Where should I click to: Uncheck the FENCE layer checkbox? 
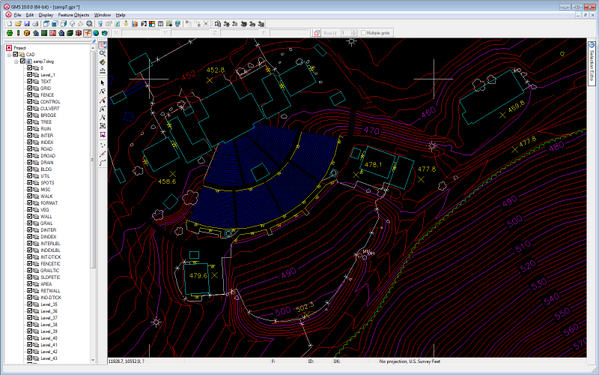point(29,95)
